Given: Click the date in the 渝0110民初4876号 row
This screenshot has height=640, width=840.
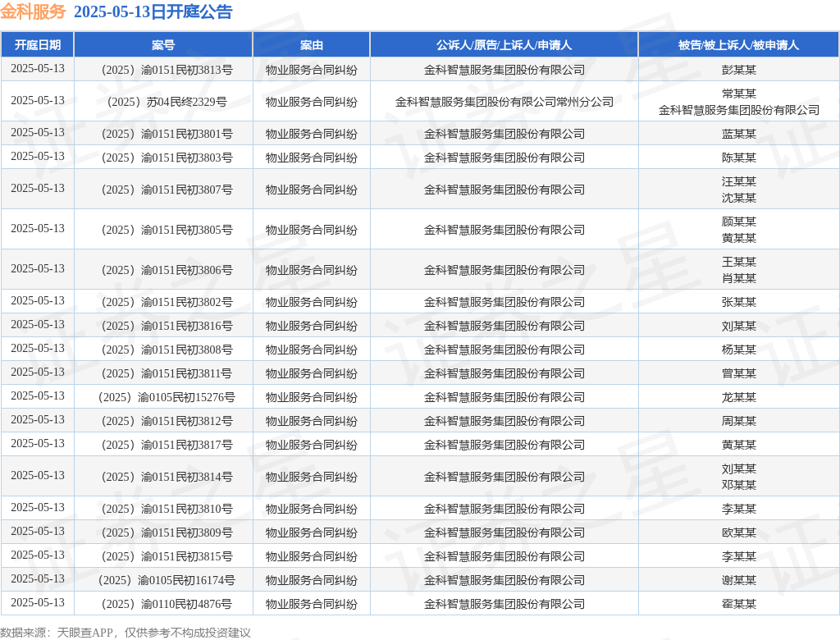Looking at the screenshot, I should point(38,603).
